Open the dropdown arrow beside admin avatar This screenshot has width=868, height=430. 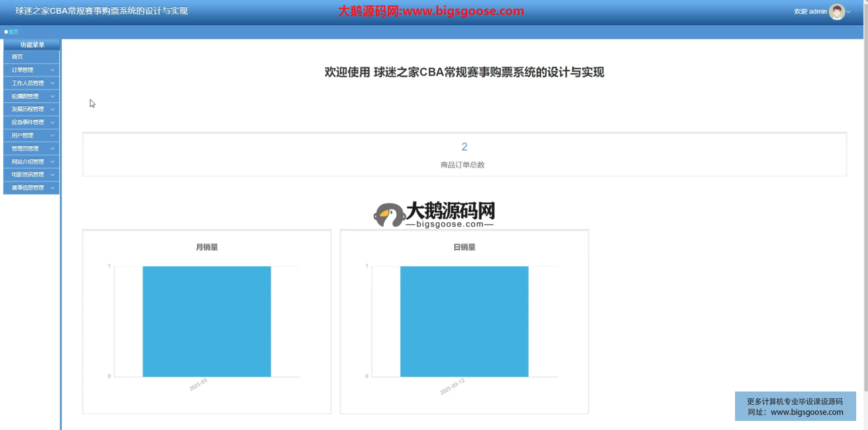point(849,12)
